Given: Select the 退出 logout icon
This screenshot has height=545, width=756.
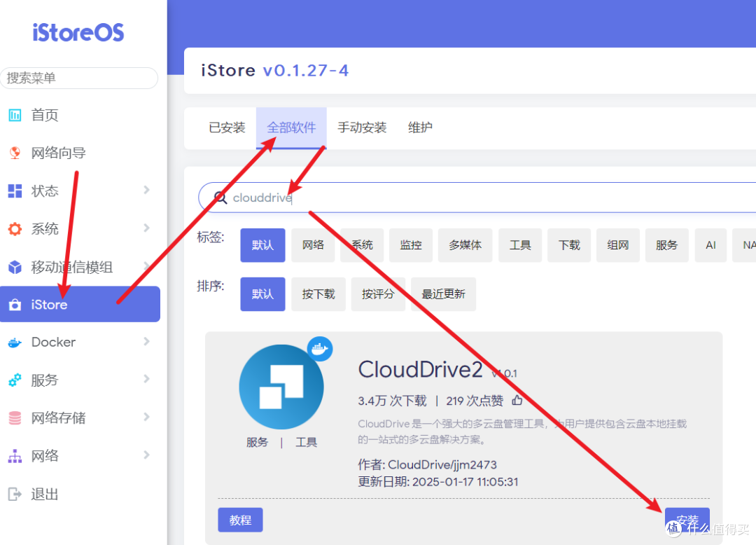Looking at the screenshot, I should 15,494.
